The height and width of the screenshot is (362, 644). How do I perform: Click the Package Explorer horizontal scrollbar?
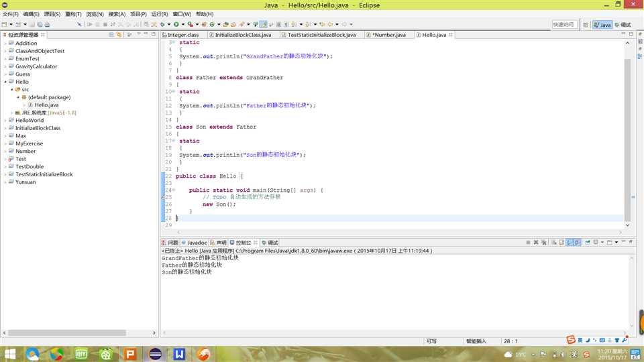(x=67, y=333)
